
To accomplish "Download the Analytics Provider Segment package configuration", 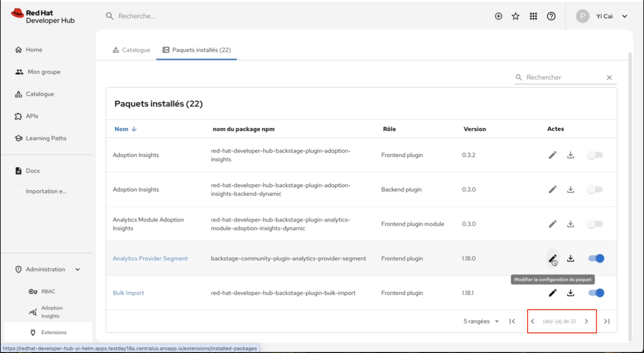I will (x=570, y=258).
